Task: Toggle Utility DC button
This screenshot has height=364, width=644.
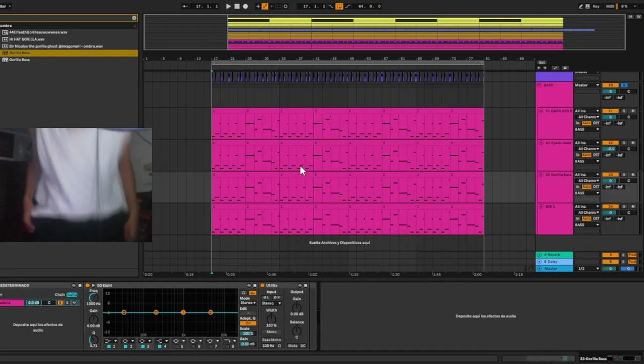Action: click(303, 346)
